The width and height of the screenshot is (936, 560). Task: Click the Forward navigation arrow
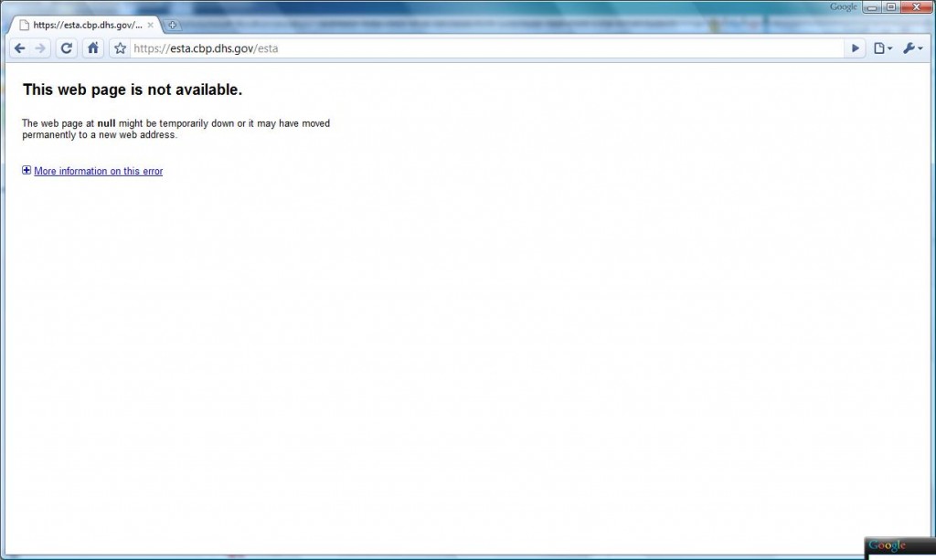(x=41, y=48)
